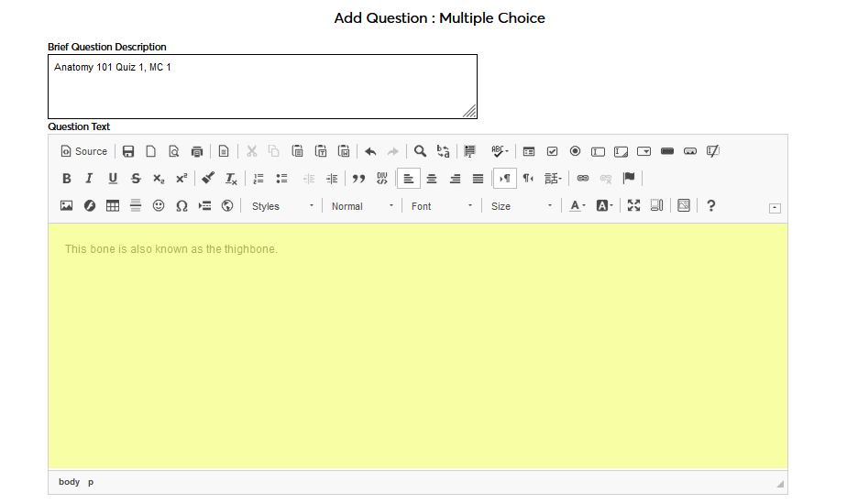Insert a radio button form element

(575, 151)
